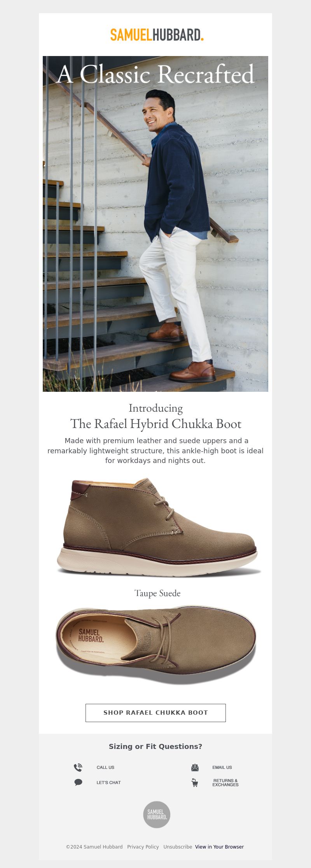Open the Let's Chat link
Screen dimensions: 311x868
(108, 782)
